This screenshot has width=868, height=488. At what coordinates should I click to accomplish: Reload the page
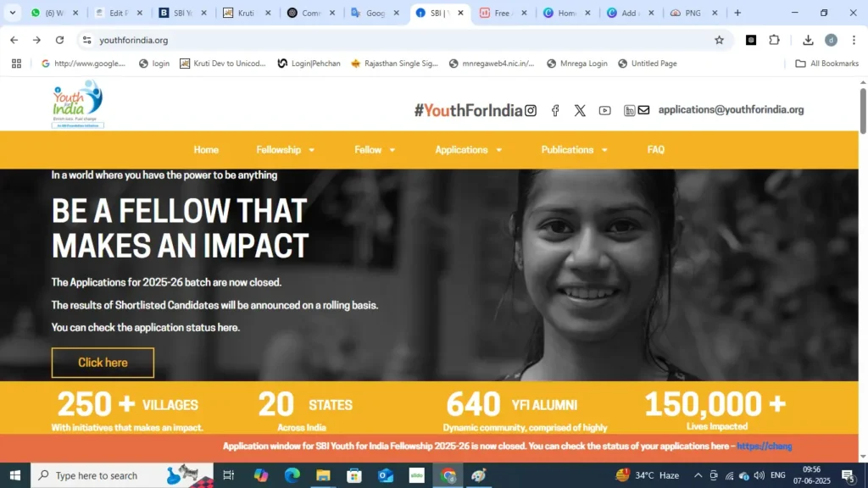(60, 40)
